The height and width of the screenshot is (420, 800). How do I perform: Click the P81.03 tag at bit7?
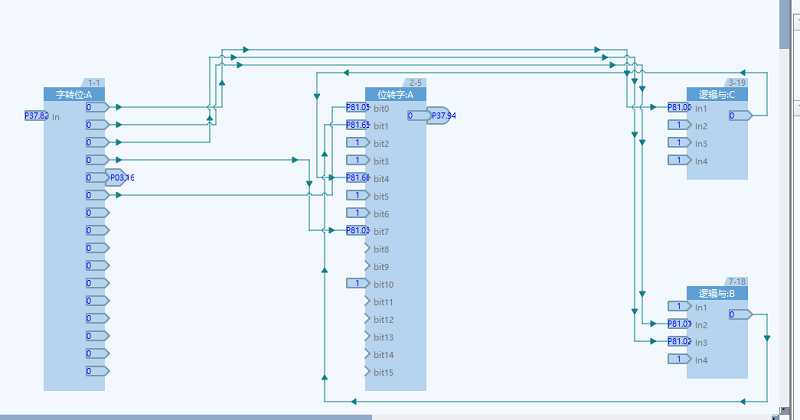click(x=357, y=231)
